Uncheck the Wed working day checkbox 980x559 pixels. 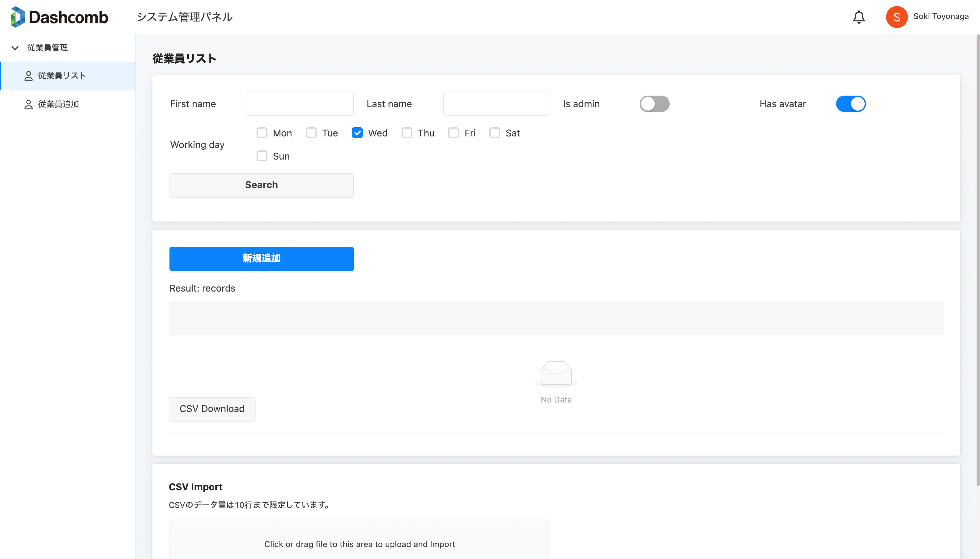pyautogui.click(x=357, y=133)
